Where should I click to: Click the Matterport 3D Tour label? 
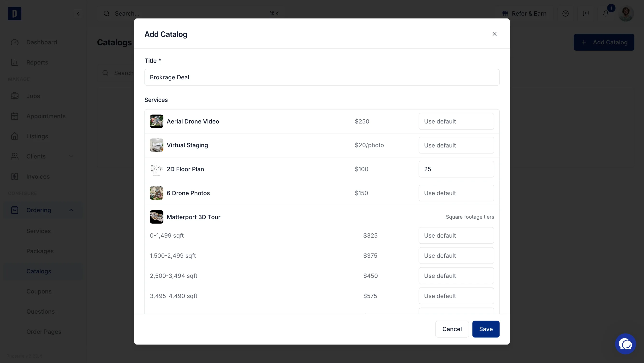(x=193, y=217)
